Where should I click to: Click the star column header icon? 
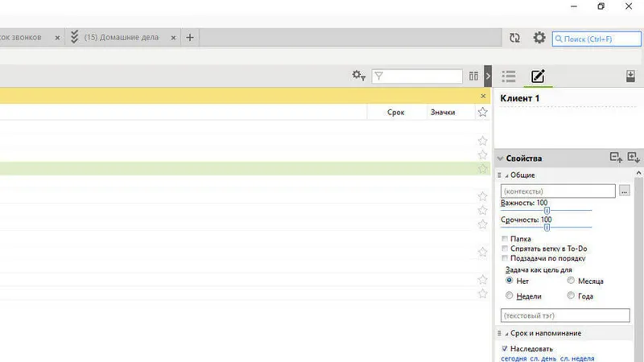(x=482, y=112)
